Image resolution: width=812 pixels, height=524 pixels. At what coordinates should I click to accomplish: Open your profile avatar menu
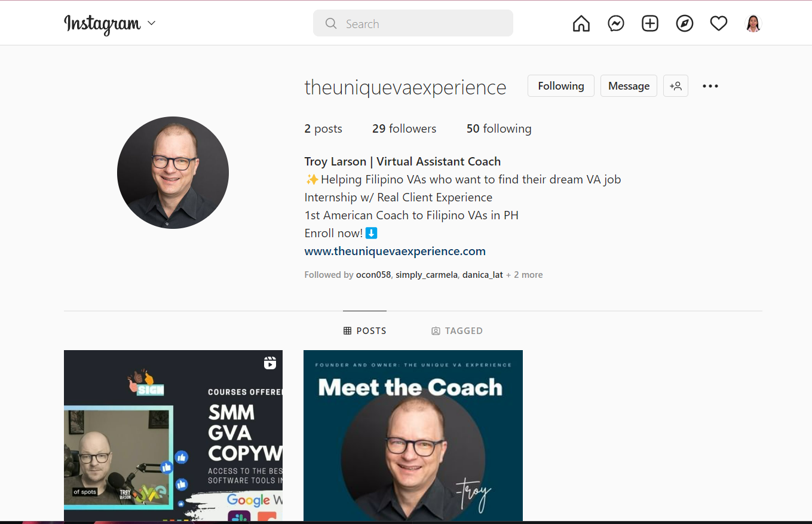pyautogui.click(x=753, y=24)
